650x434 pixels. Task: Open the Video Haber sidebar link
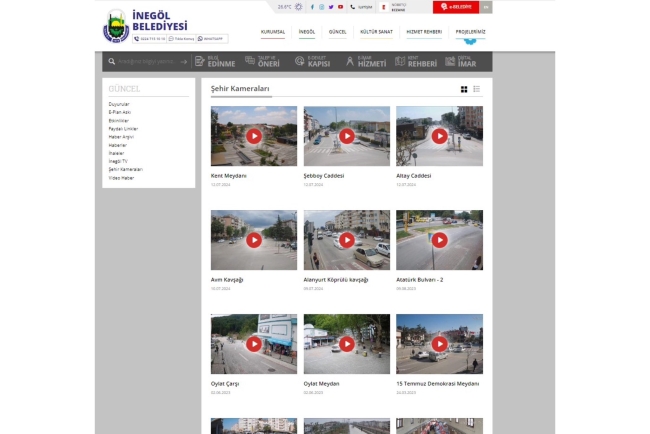point(121,178)
